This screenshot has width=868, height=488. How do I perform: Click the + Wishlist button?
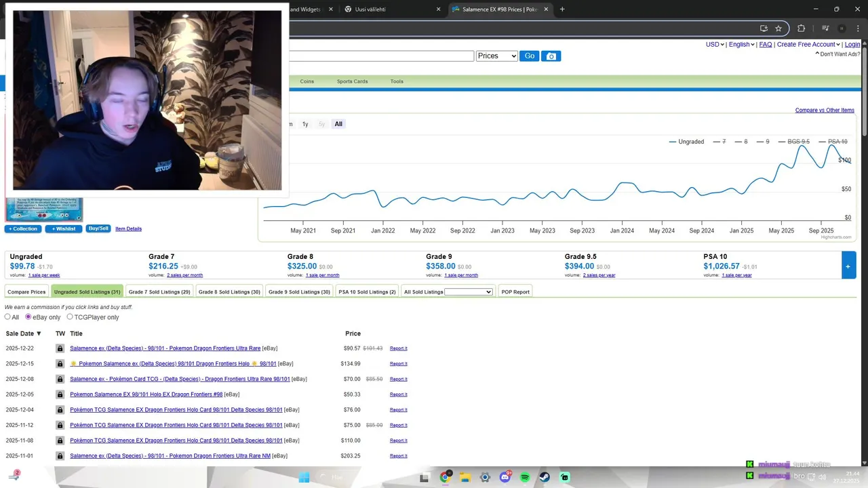pos(64,229)
